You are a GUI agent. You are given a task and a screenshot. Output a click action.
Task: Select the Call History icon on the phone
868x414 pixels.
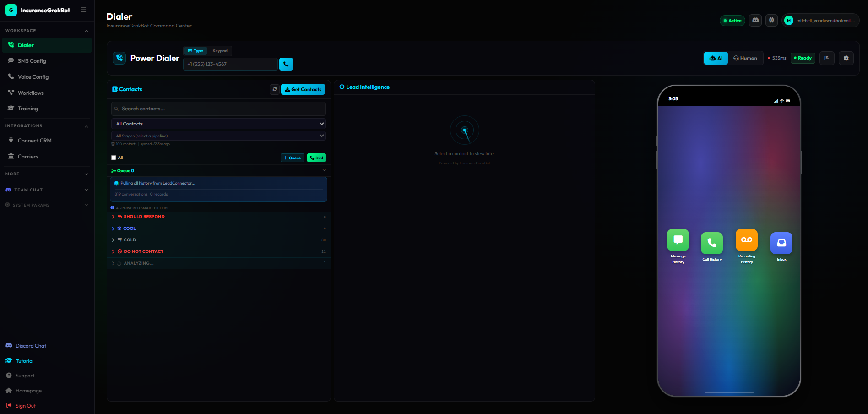(x=711, y=243)
